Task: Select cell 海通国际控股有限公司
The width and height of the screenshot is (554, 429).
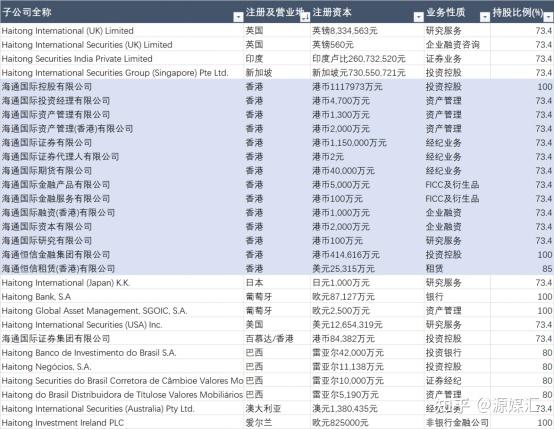Action: [x=122, y=87]
